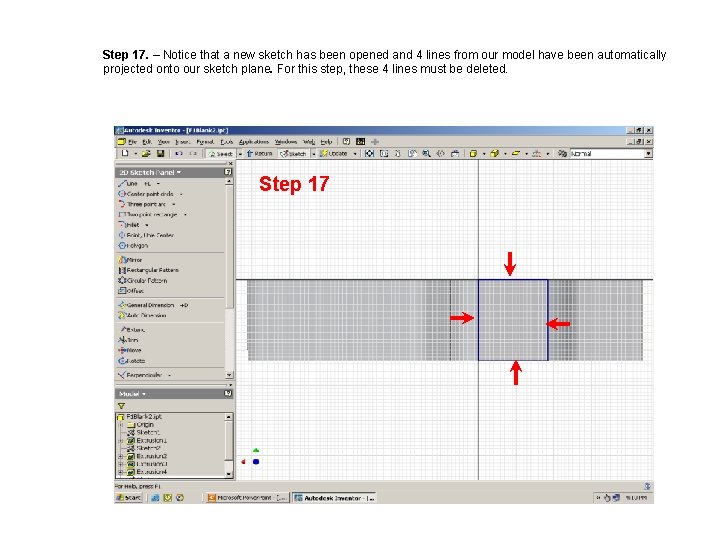Click the Sketch Panel scrollbar down arrow
The width and height of the screenshot is (720, 540).
pyautogui.click(x=229, y=375)
